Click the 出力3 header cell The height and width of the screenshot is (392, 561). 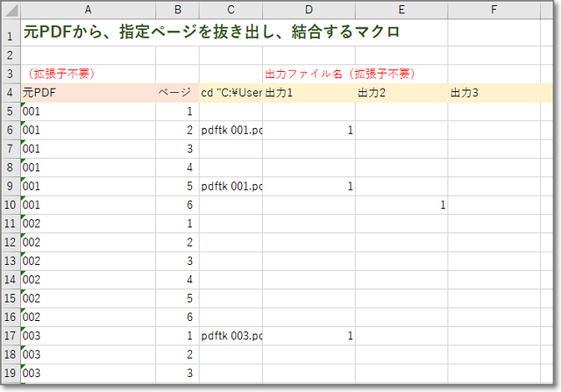click(494, 92)
